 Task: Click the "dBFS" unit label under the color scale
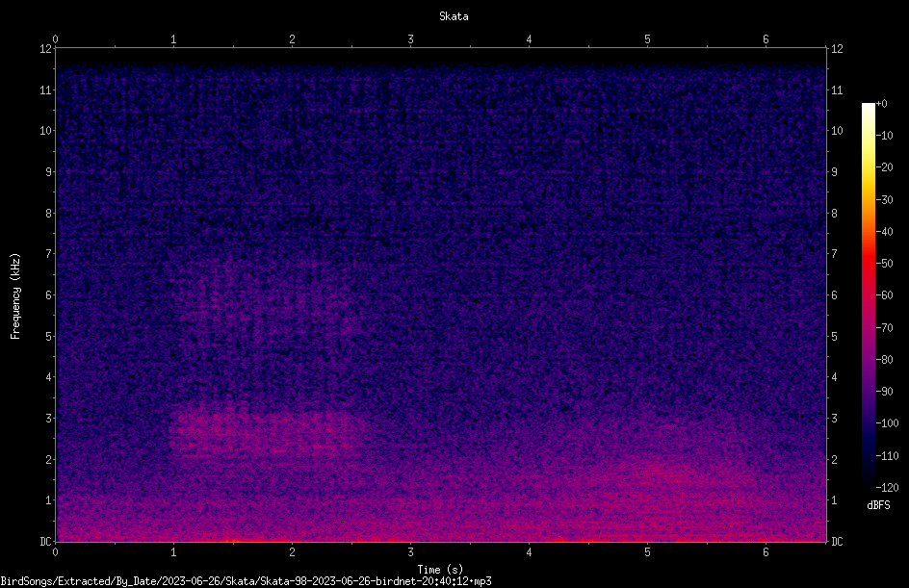click(x=878, y=505)
